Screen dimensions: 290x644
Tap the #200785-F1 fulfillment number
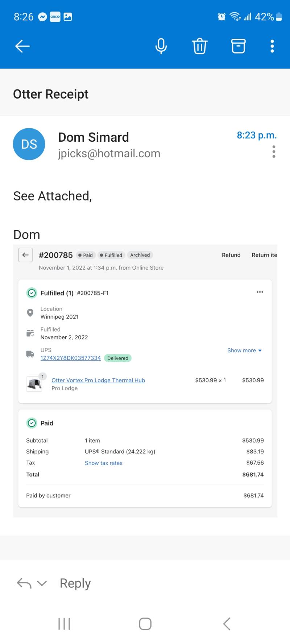point(93,293)
